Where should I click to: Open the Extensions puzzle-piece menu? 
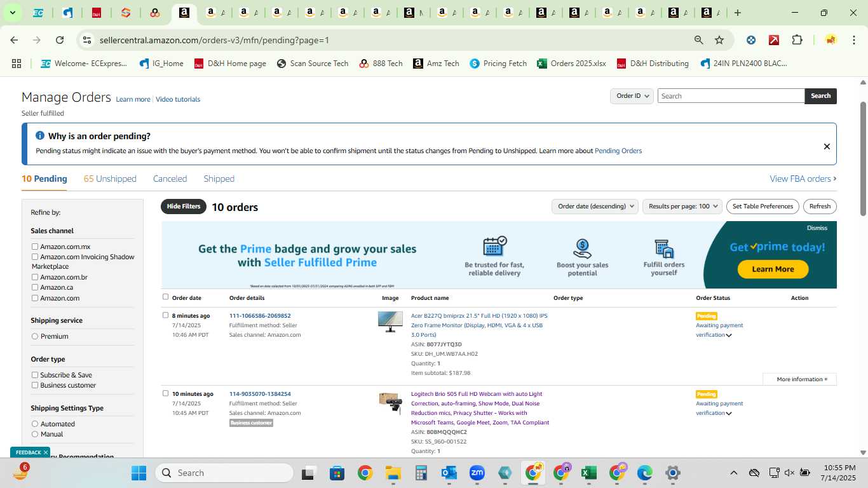[x=797, y=40]
